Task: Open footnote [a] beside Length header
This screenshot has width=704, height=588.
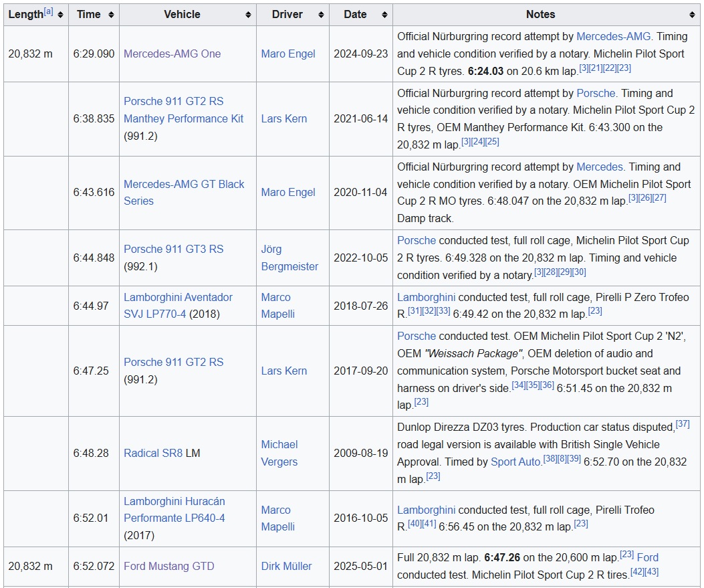Action: [49, 11]
